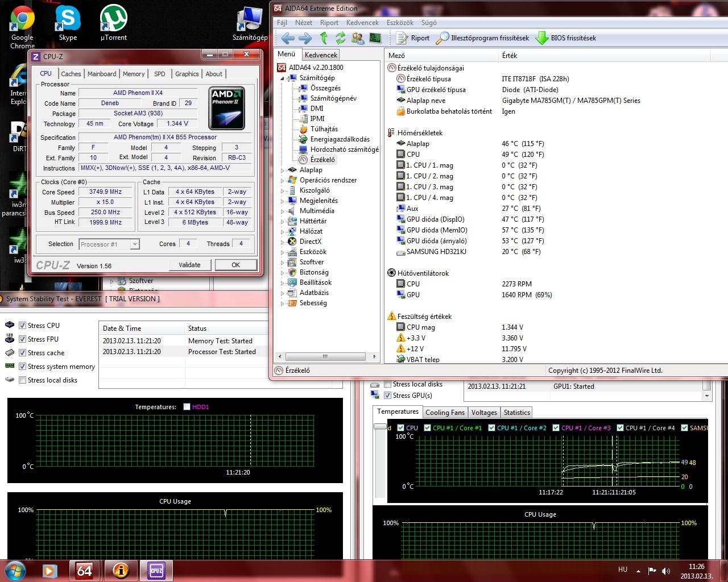Screen dimensions: 728x582
Task: Click scrollbar down arrow in GPU log list
Action: click(x=707, y=396)
